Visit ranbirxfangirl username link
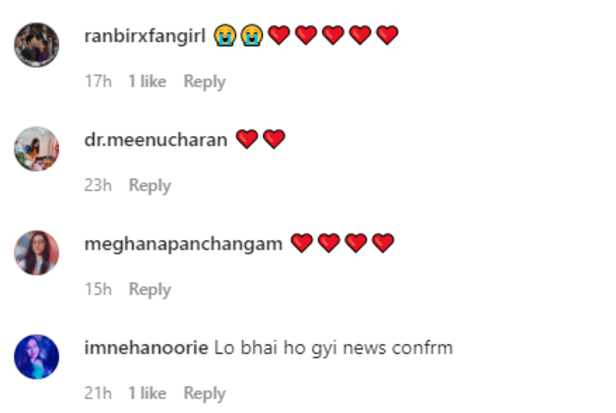 pyautogui.click(x=145, y=36)
